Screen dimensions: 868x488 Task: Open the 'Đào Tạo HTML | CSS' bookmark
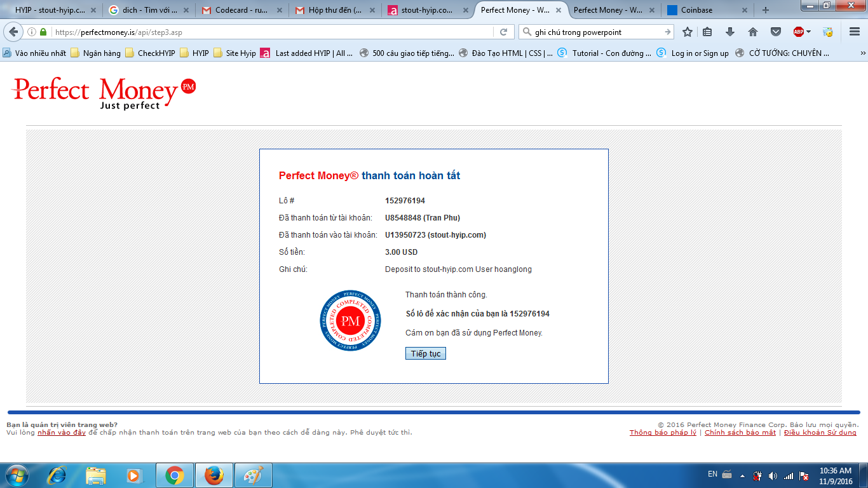506,53
